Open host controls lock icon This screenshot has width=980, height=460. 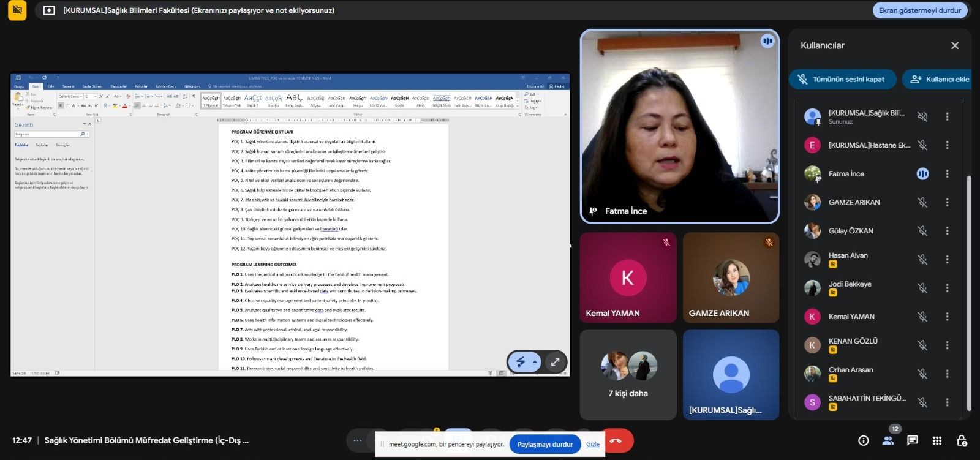[x=962, y=440]
